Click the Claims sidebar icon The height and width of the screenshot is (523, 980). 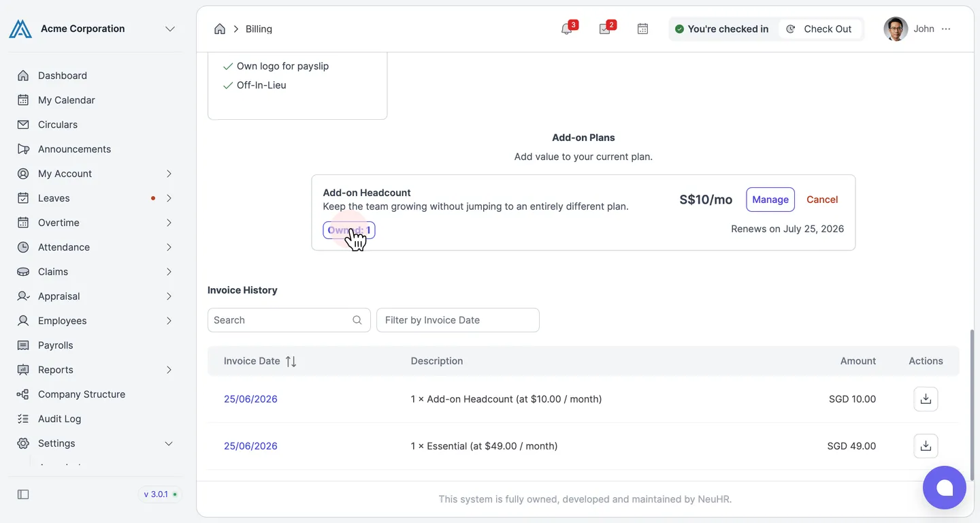tap(23, 272)
